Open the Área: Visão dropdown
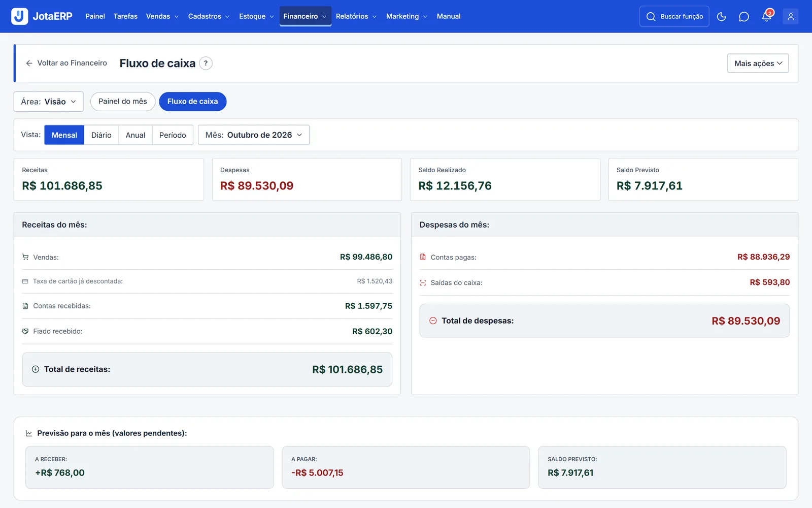This screenshot has width=812, height=508. tap(48, 102)
